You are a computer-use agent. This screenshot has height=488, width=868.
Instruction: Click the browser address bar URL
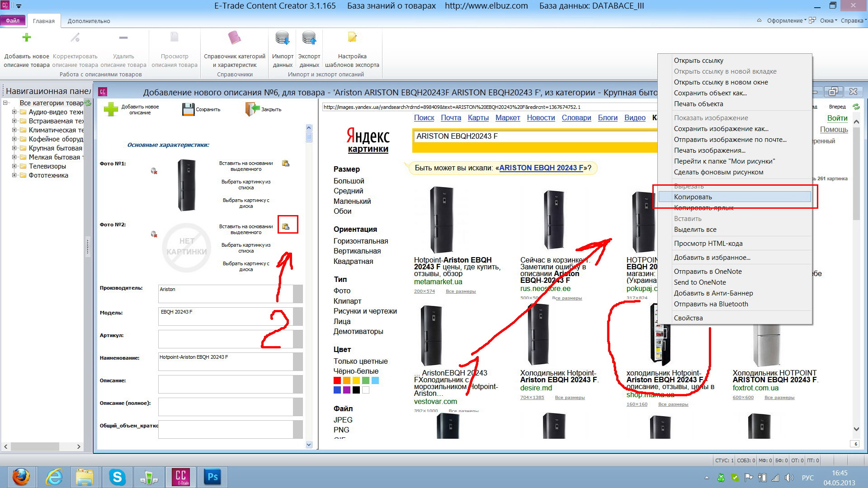[490, 107]
